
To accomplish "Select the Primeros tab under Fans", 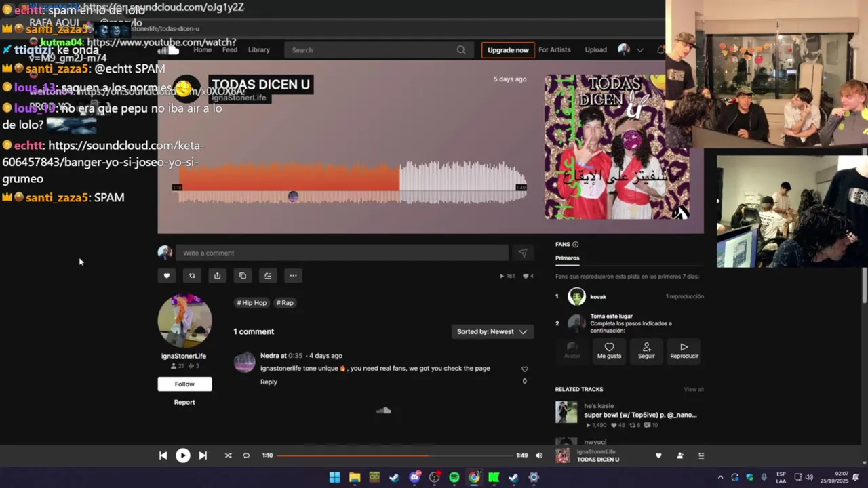I will point(568,258).
